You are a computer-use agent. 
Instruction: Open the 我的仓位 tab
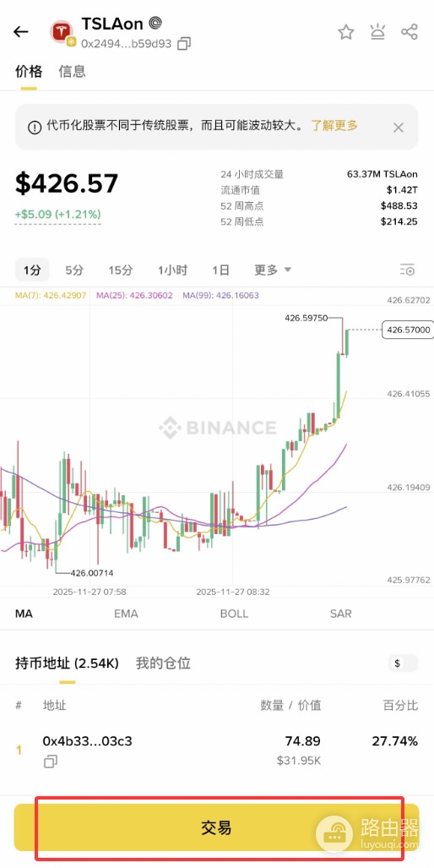pyautogui.click(x=163, y=663)
